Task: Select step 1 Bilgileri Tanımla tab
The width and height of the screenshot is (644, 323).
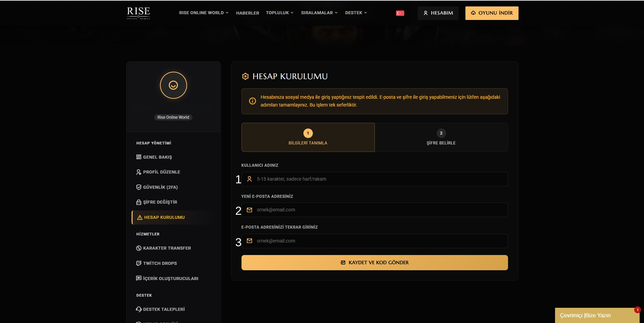Action: (308, 137)
